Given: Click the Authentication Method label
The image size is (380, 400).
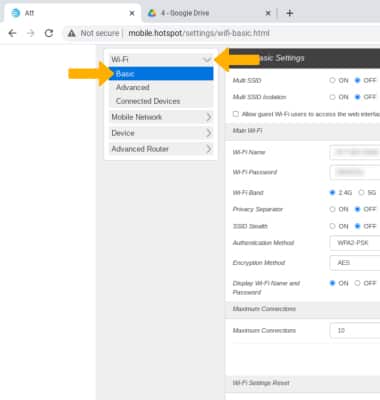Looking at the screenshot, I should pyautogui.click(x=263, y=243).
